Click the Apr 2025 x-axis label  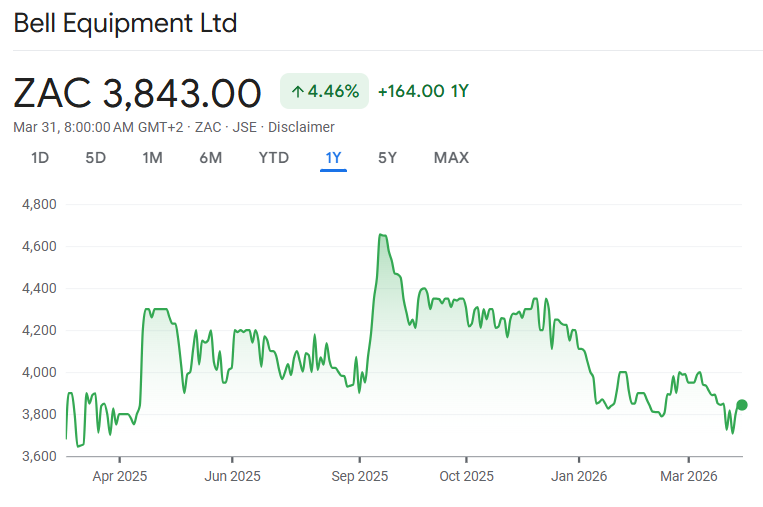[119, 476]
